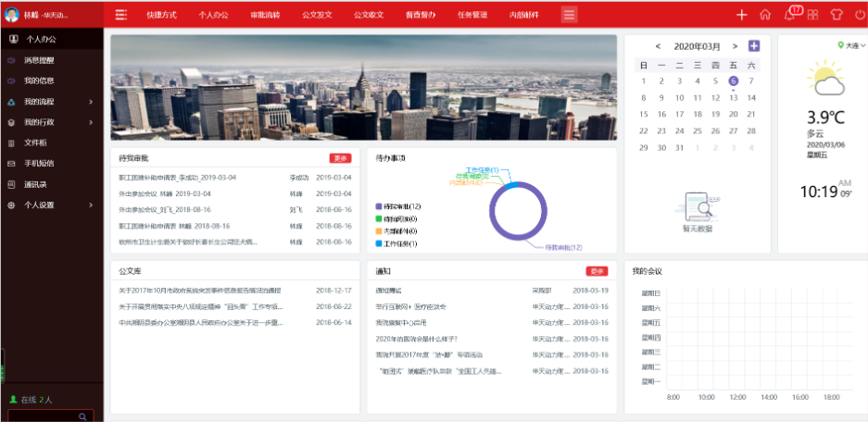
Task: Open 公文发文 top menu
Action: (x=317, y=15)
